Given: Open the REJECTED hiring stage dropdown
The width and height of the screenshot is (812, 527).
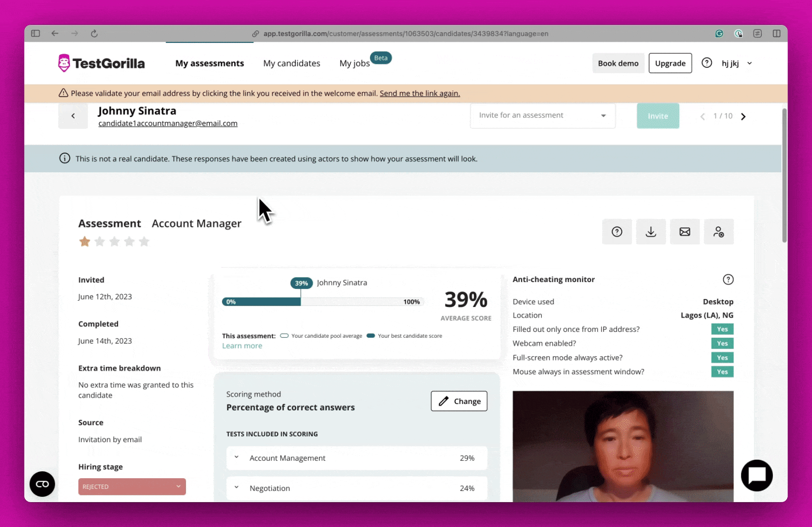Looking at the screenshot, I should pyautogui.click(x=132, y=486).
